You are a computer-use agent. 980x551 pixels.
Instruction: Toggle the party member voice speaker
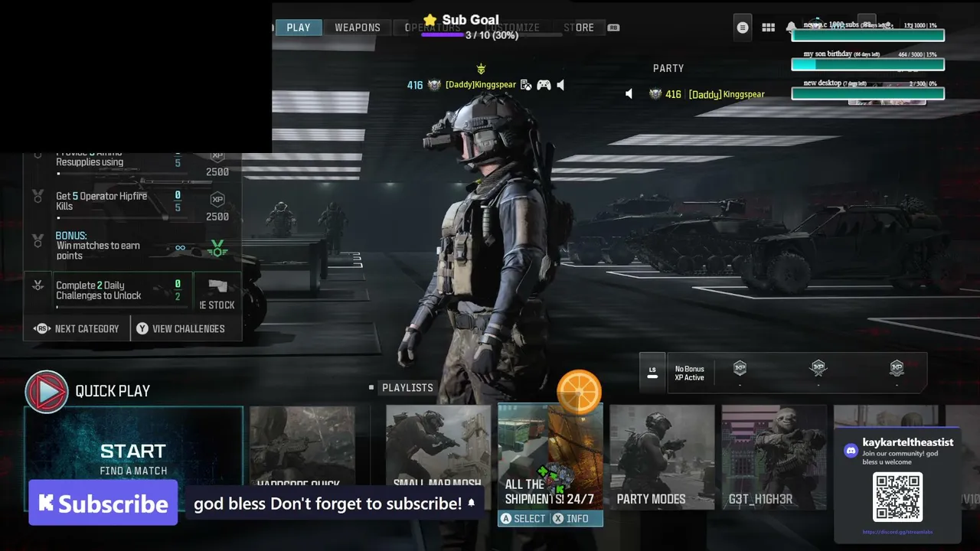point(629,94)
